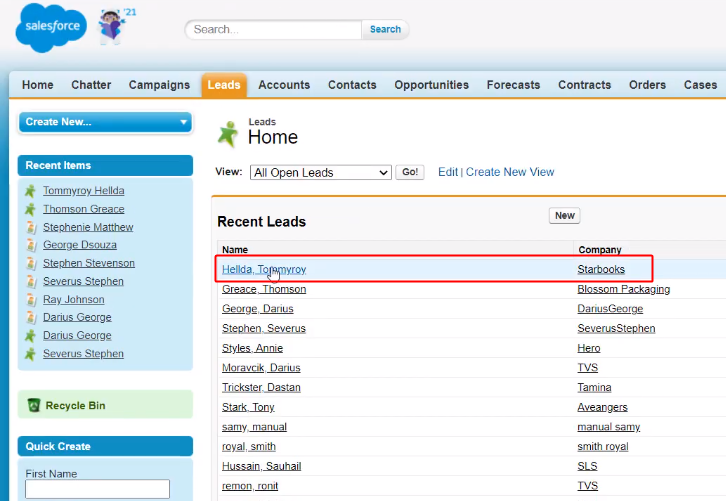
Task: Open the lead Stark, Tony
Action: pyautogui.click(x=248, y=407)
